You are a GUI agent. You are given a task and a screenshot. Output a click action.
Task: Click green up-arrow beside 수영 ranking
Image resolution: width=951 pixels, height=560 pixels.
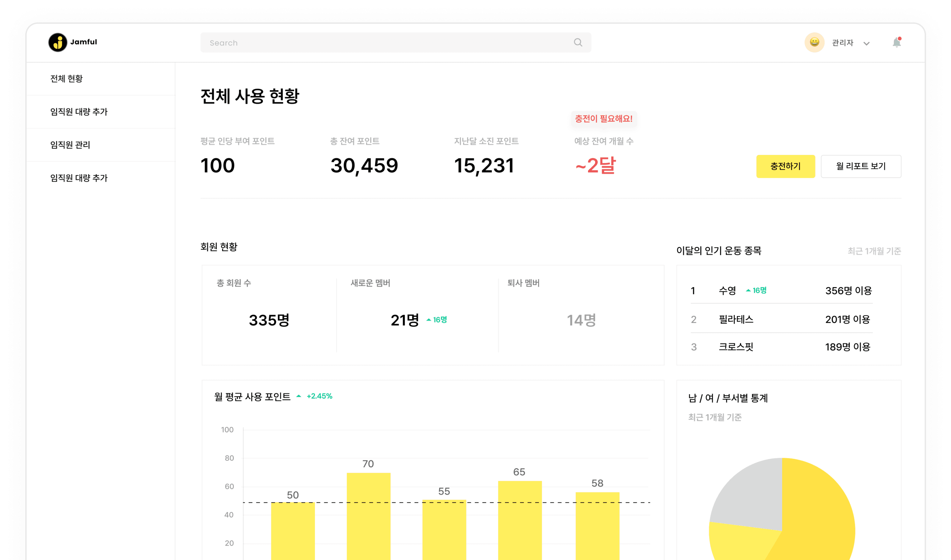[x=748, y=290]
